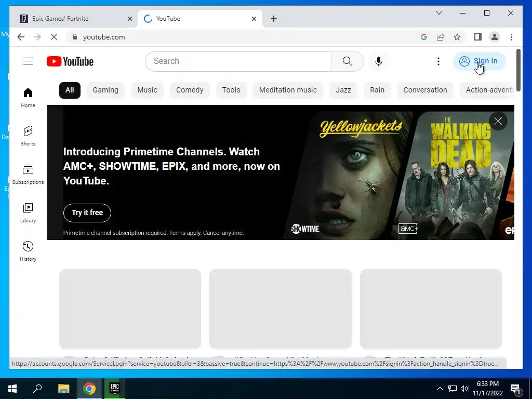532x399 pixels.
Task: Go to Home in sidebar
Action: click(x=28, y=98)
